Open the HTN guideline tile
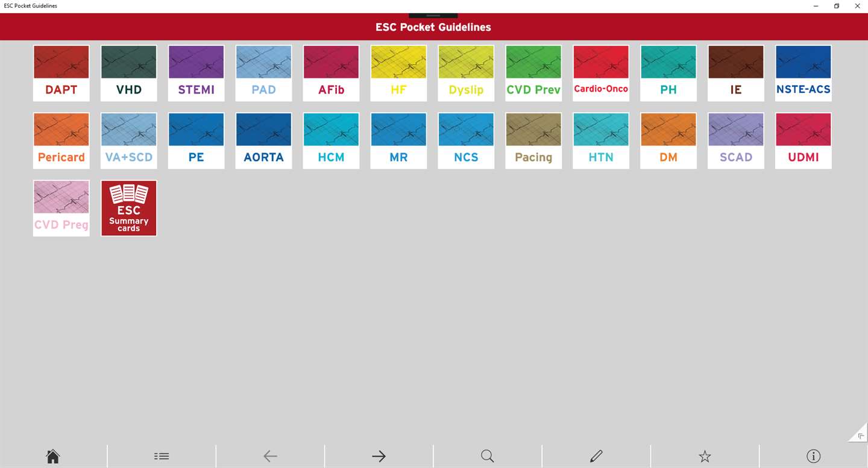Viewport: 868px width, 468px height. tap(601, 141)
